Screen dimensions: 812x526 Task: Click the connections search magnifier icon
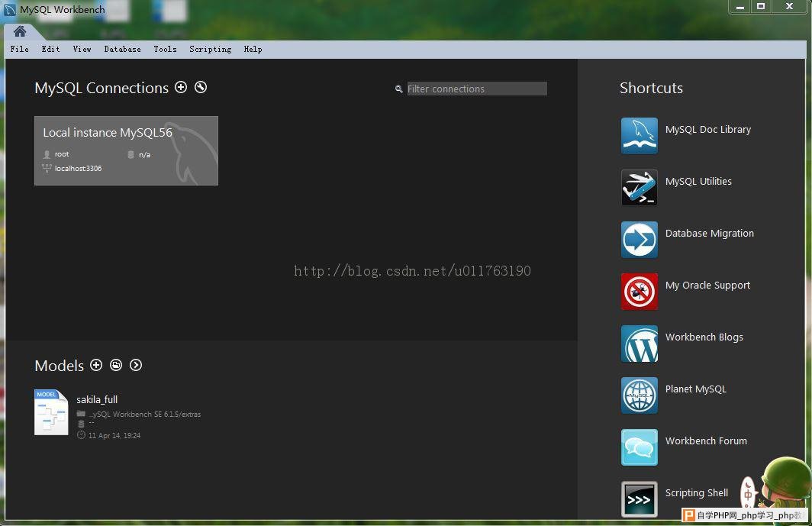[x=398, y=89]
